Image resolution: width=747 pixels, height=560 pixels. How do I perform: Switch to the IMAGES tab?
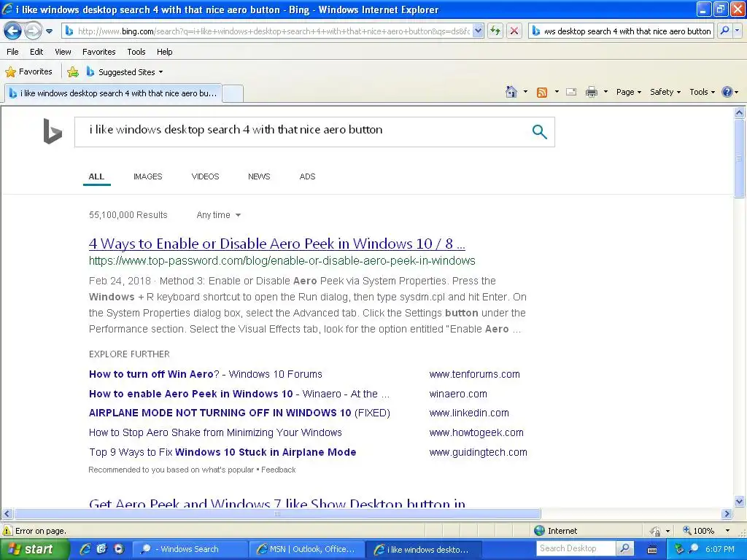(x=147, y=176)
